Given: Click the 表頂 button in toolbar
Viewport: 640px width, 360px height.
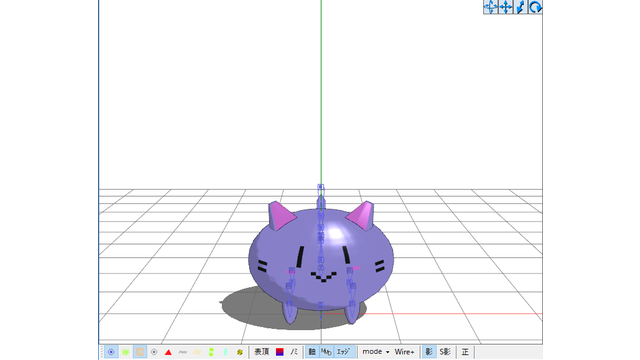Looking at the screenshot, I should click(262, 352).
